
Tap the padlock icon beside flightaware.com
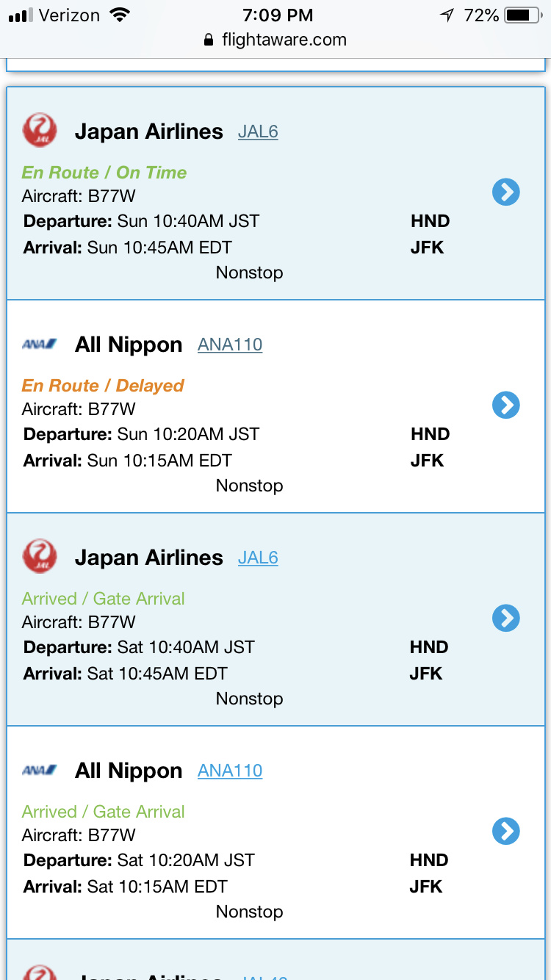coord(210,40)
